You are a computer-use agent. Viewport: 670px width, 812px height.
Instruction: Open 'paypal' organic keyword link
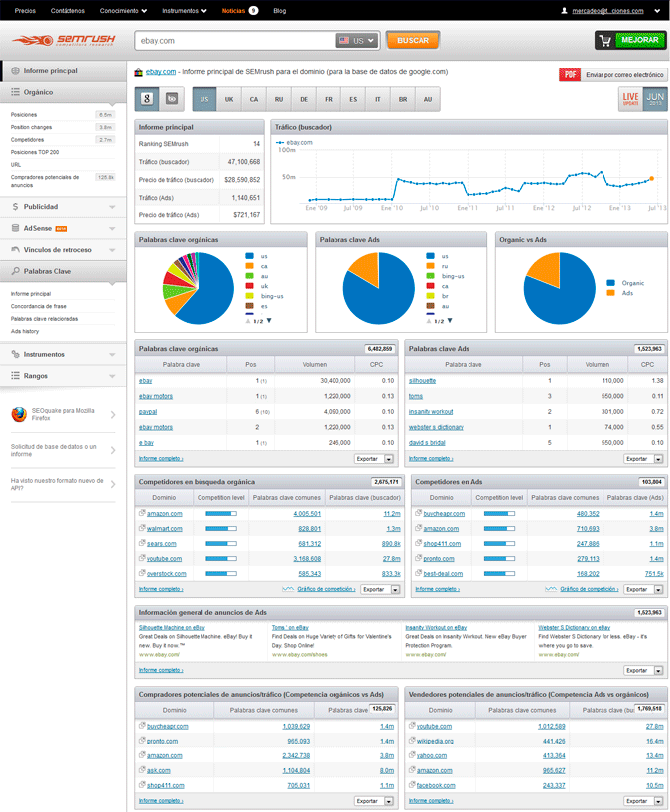coord(148,412)
